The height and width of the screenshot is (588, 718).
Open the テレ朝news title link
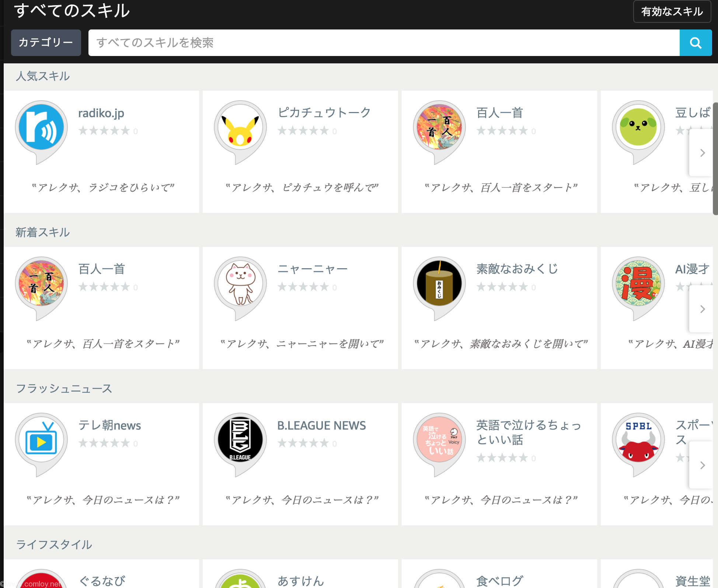click(x=109, y=425)
